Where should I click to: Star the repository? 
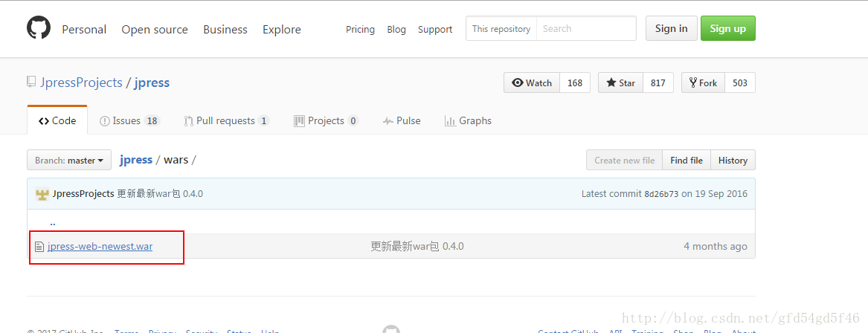pos(620,83)
